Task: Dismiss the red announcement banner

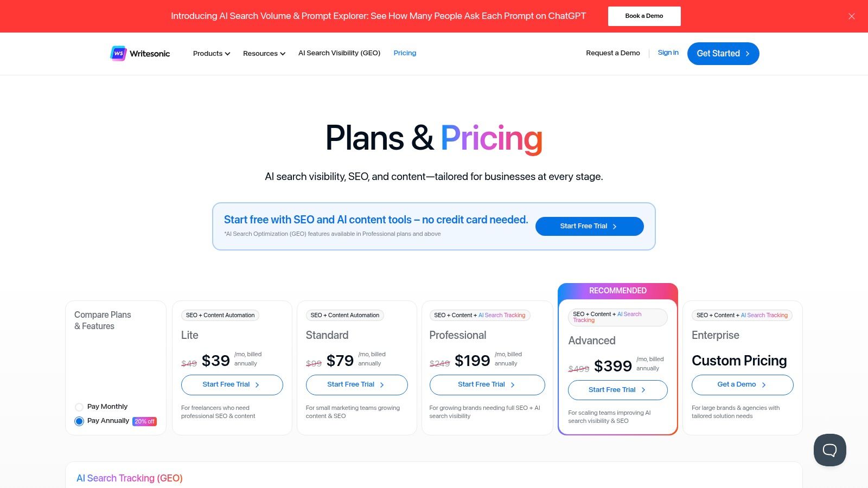Action: coord(852,16)
